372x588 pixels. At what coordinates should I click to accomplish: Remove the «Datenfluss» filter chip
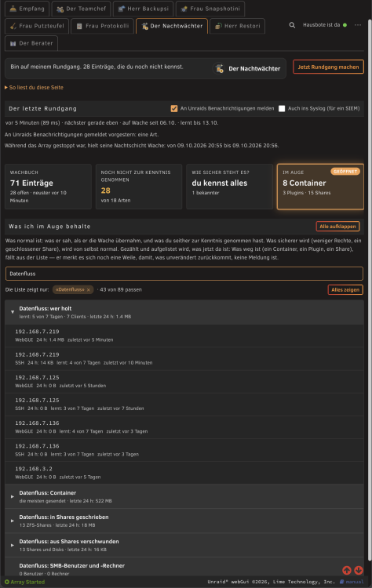(x=89, y=290)
